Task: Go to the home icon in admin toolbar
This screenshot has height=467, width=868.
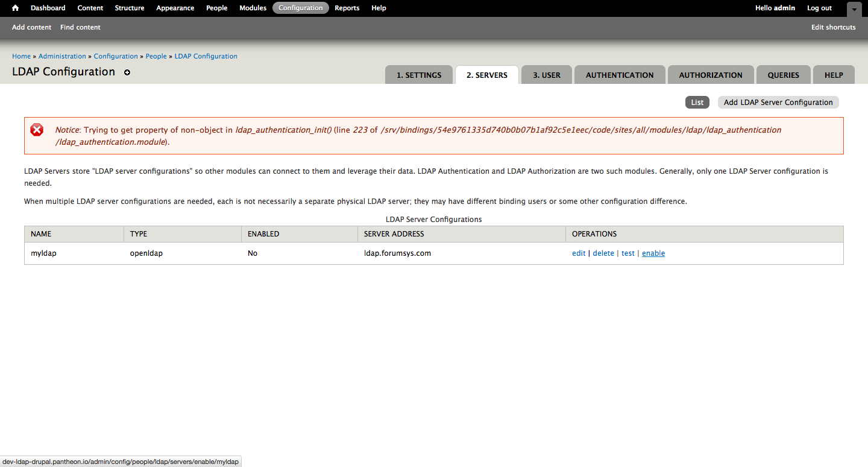Action: pos(16,8)
